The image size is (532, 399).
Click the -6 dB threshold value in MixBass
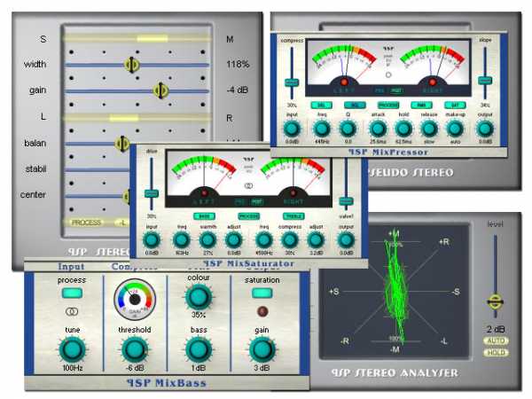coord(135,368)
